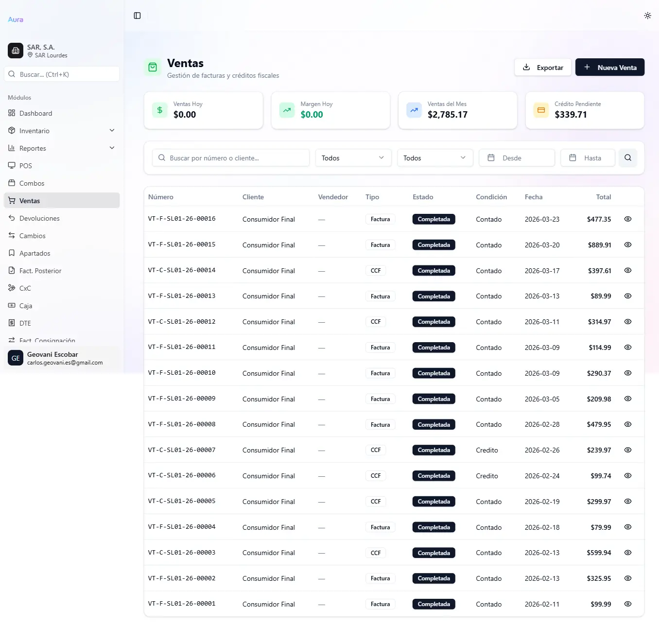Select the POS module in sidebar
Viewport: 659px width, 644px height.
click(25, 165)
